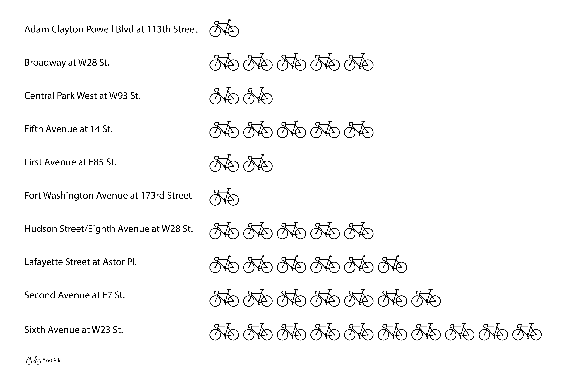Click the first bike in Broadway row
588x380 pixels.
click(224, 62)
